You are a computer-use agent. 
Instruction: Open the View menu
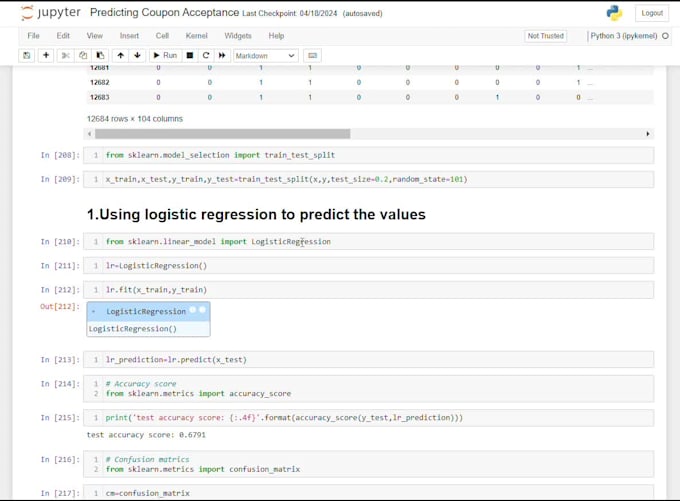coord(95,36)
